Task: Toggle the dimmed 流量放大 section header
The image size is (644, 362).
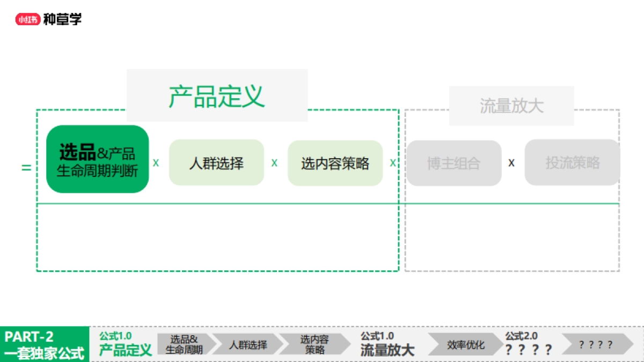Action: tap(511, 106)
